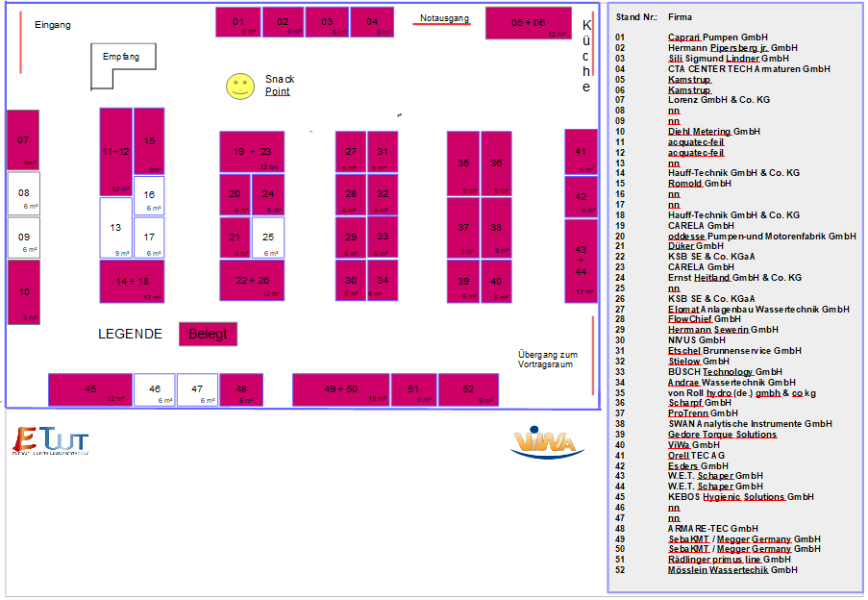Select combined booth 43 + 44

pos(581,261)
